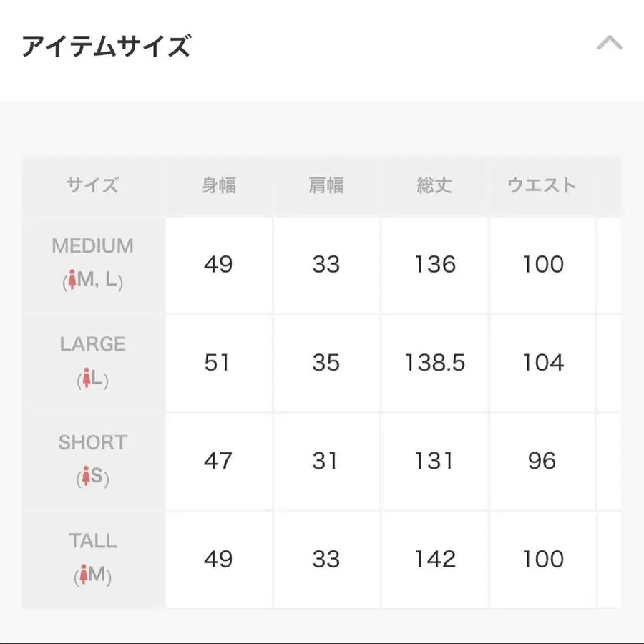This screenshot has height=644, width=644.
Task: Click the 142 total length cell for TALL
Action: 434,559
